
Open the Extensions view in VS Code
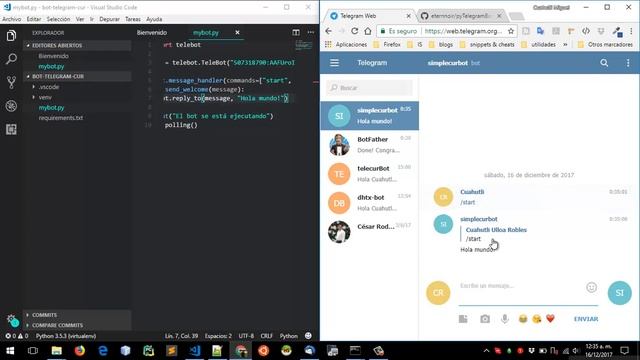pos(11,129)
